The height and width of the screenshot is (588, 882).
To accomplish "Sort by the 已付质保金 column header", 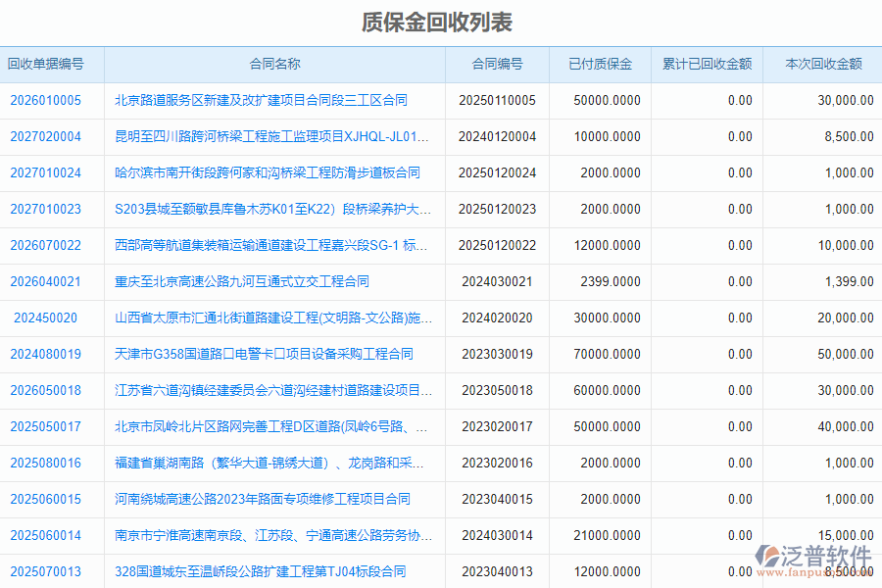I will 598,64.
